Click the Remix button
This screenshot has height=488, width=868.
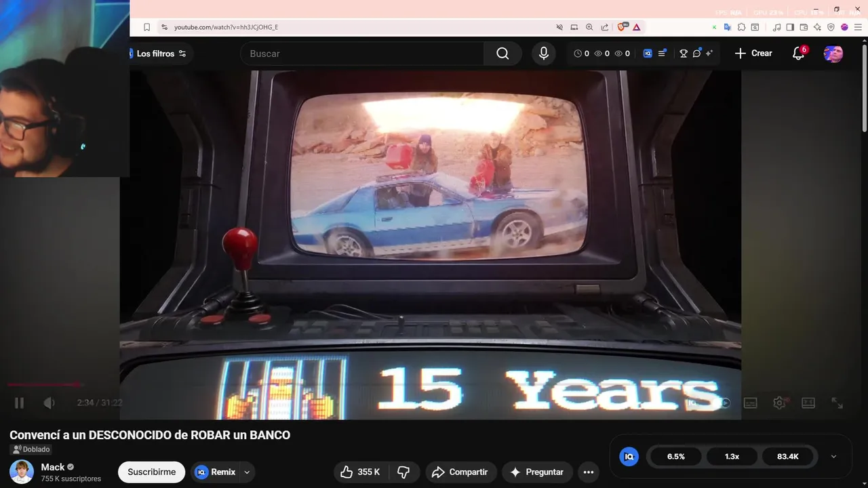coord(216,472)
